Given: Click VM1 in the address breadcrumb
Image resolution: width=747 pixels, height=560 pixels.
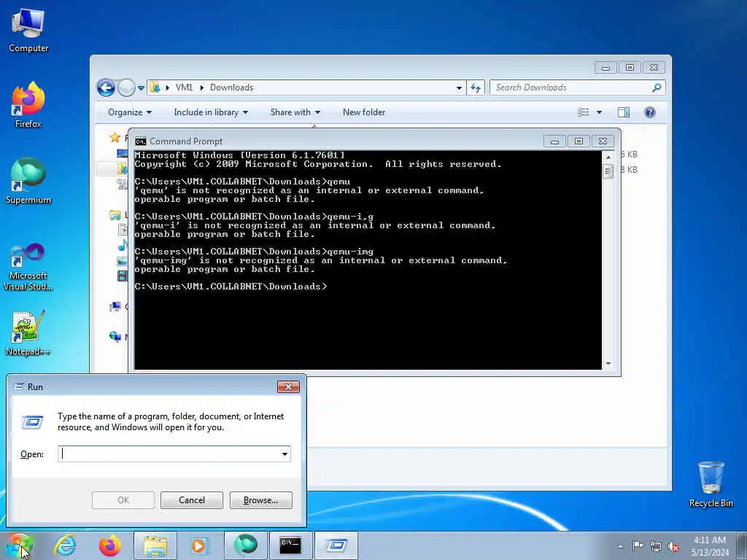Looking at the screenshot, I should click(x=184, y=87).
